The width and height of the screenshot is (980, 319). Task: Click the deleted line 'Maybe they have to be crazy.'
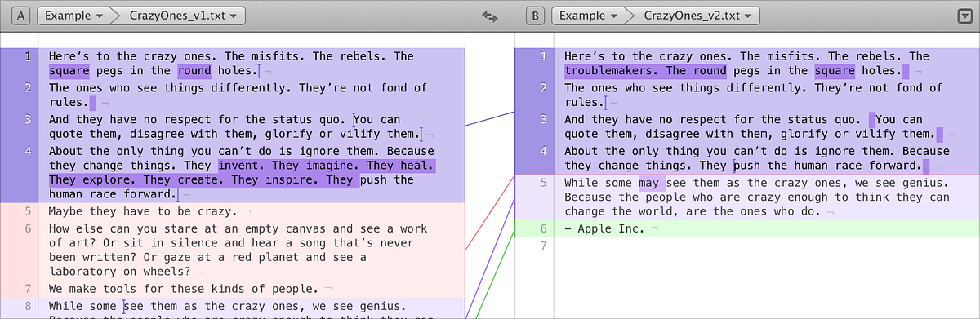click(x=144, y=211)
